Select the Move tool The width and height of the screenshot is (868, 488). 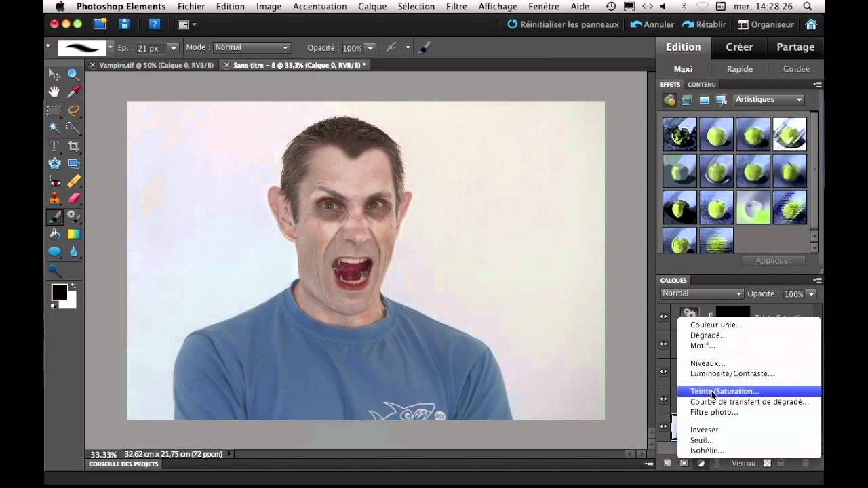[54, 75]
